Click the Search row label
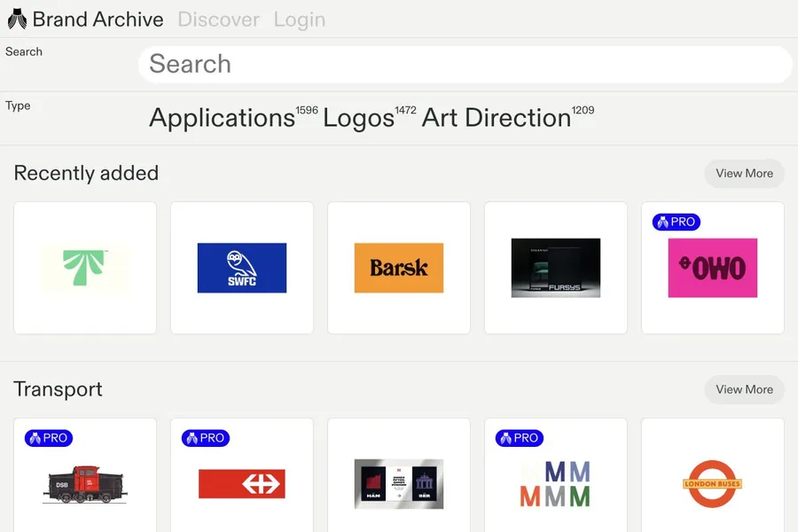This screenshot has height=532, width=798. pyautogui.click(x=24, y=52)
